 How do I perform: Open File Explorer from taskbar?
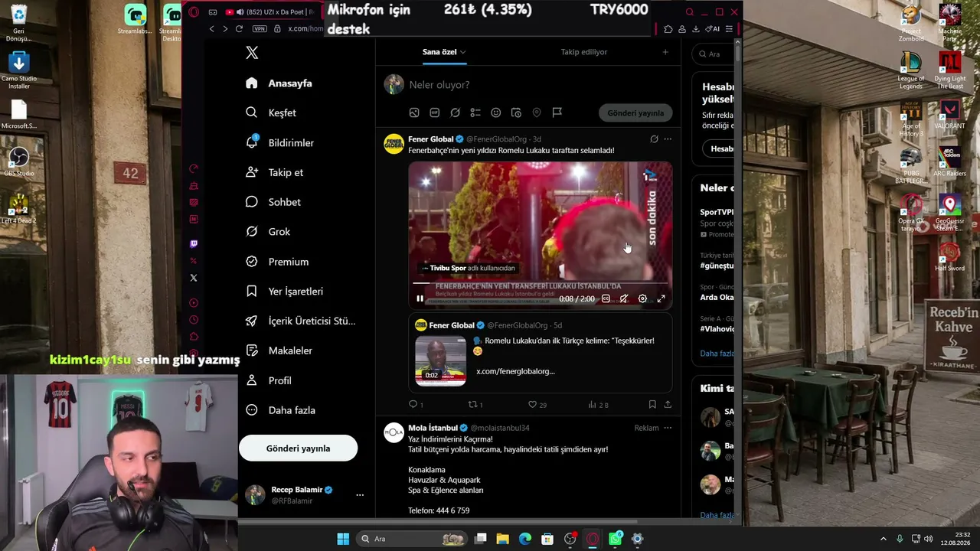tap(502, 539)
